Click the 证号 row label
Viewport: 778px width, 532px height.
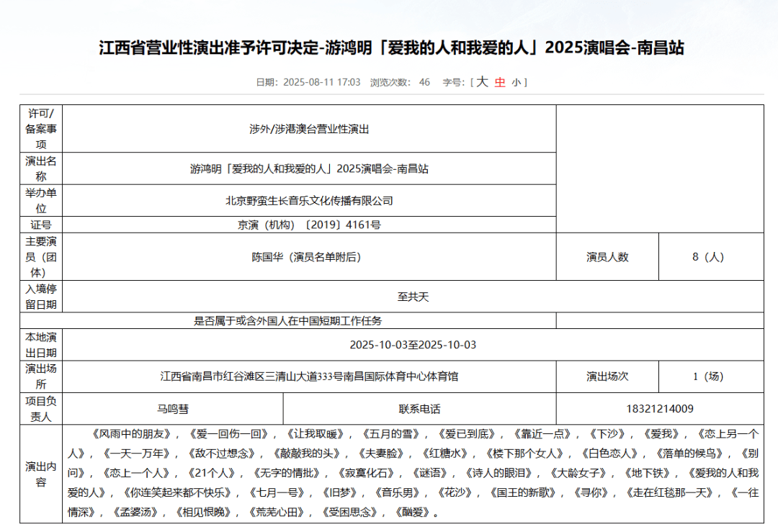coord(41,225)
